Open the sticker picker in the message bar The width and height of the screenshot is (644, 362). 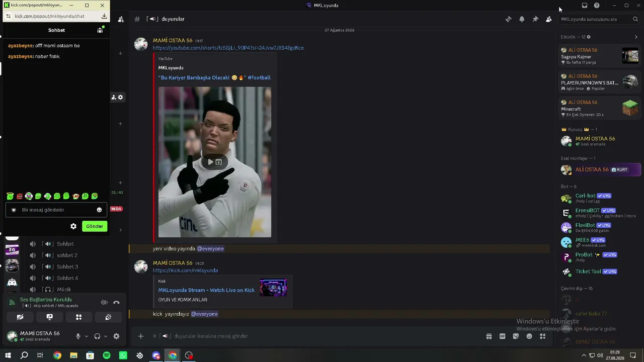[x=516, y=336]
